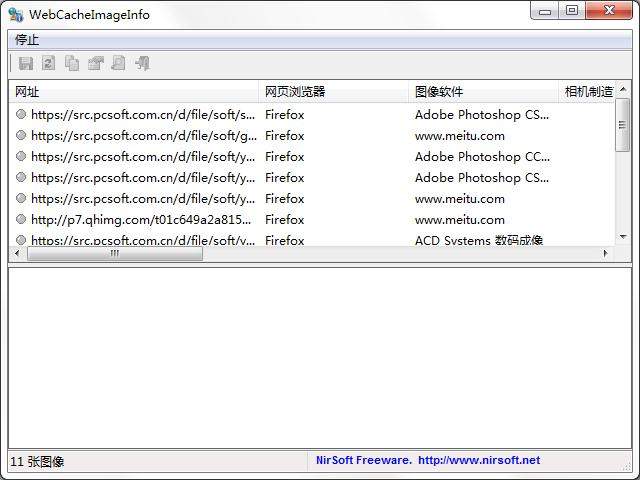
Task: Click the horizontal scrollbar thumb
Action: [x=115, y=253]
